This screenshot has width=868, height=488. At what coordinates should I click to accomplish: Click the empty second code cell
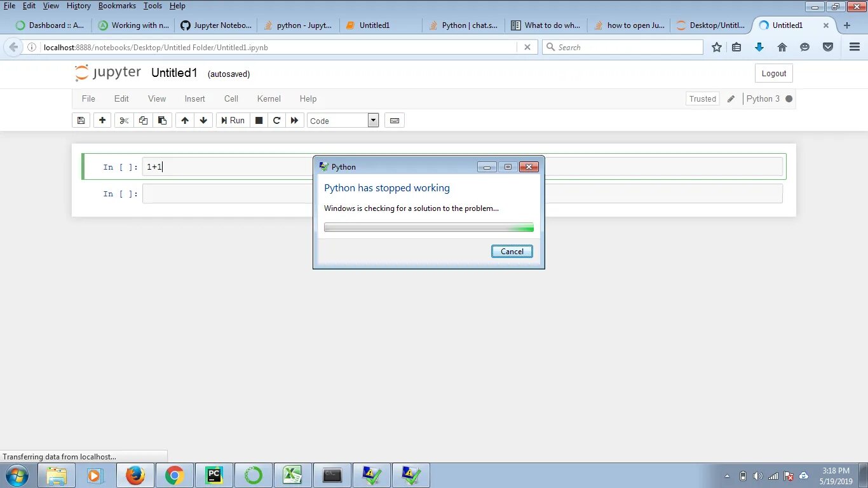tap(463, 193)
